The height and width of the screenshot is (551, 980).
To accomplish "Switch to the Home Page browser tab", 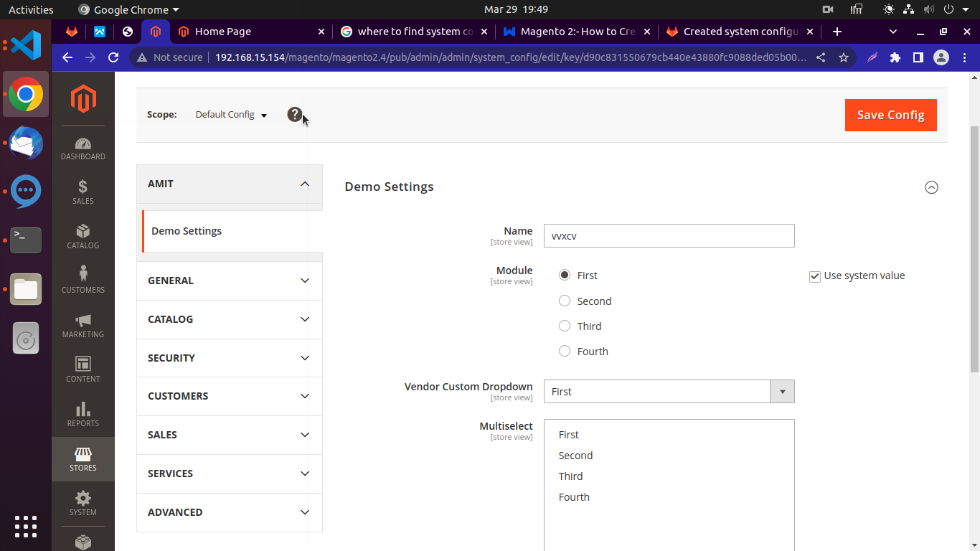I will [x=251, y=32].
